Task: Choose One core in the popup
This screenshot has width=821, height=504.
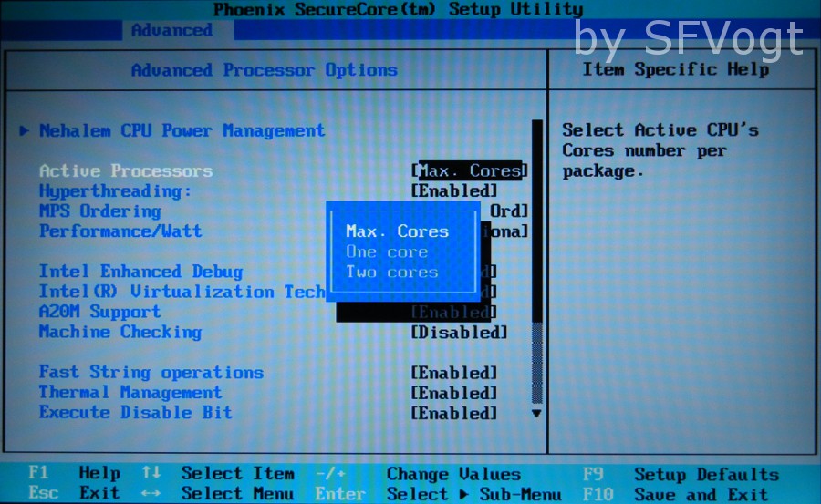Action: [387, 252]
